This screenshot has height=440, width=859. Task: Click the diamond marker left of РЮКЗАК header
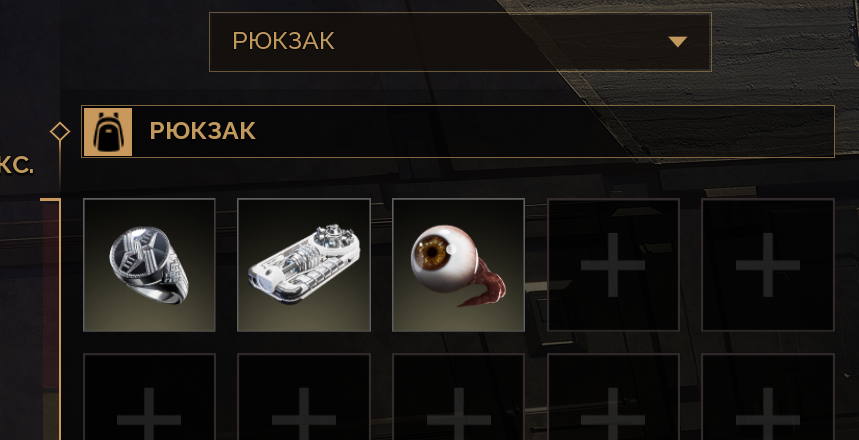pos(60,132)
